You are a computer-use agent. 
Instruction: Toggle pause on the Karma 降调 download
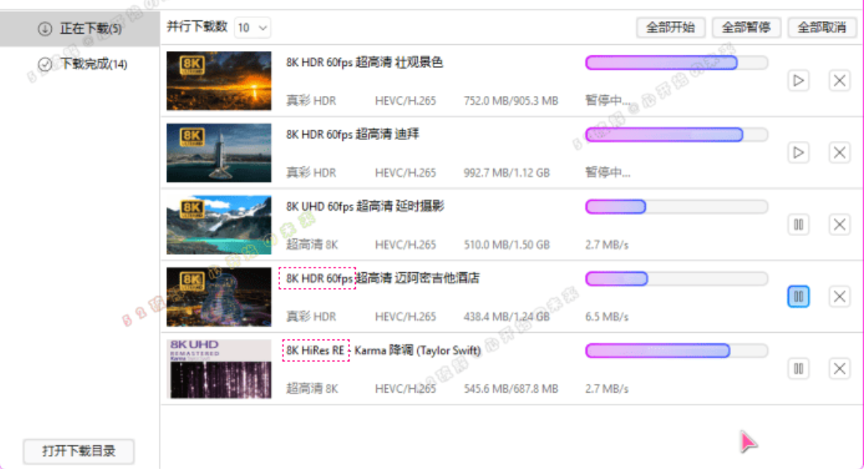click(x=798, y=368)
